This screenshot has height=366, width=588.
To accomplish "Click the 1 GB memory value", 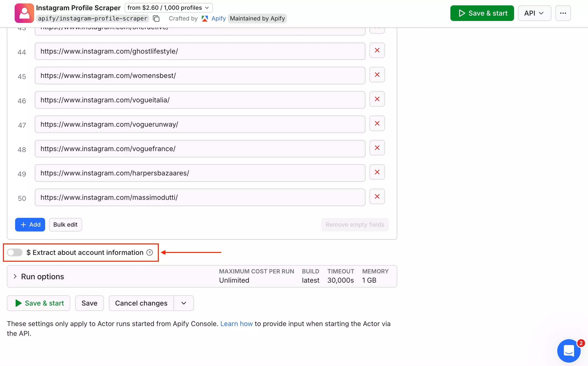I will [x=369, y=280].
